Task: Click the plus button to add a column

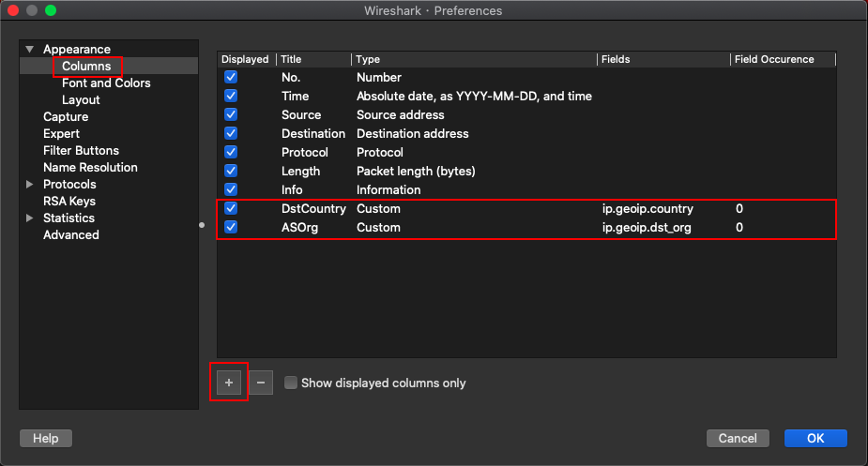Action: 229,383
